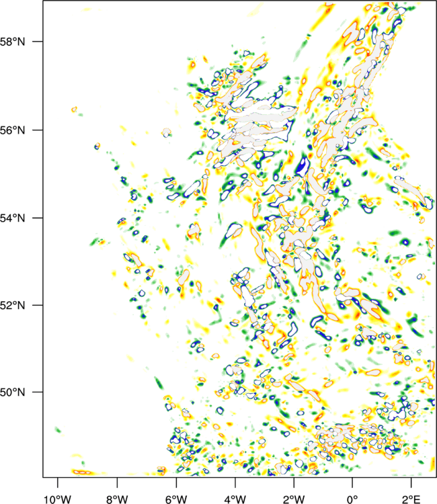
Task: Click the 2°W longitude label
Action: [x=294, y=499]
